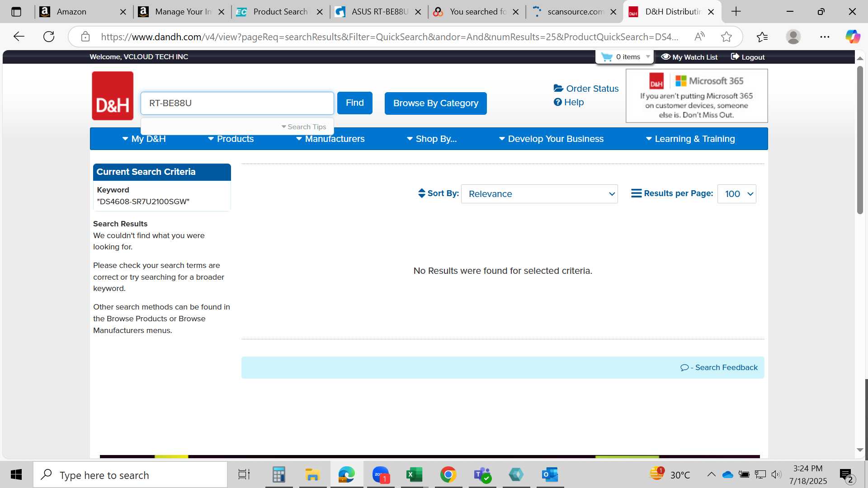Viewport: 868px width, 488px height.
Task: Click the Help question mark icon
Action: point(557,102)
